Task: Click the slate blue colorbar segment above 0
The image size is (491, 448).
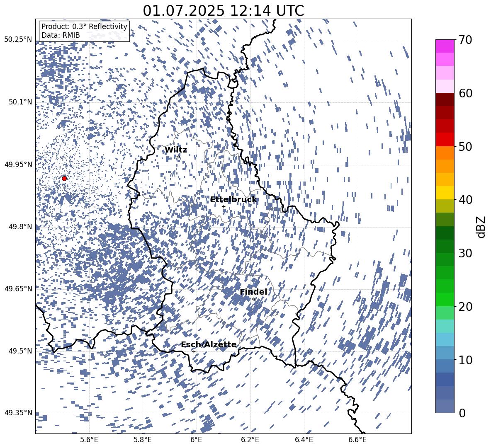Action: [x=445, y=406]
